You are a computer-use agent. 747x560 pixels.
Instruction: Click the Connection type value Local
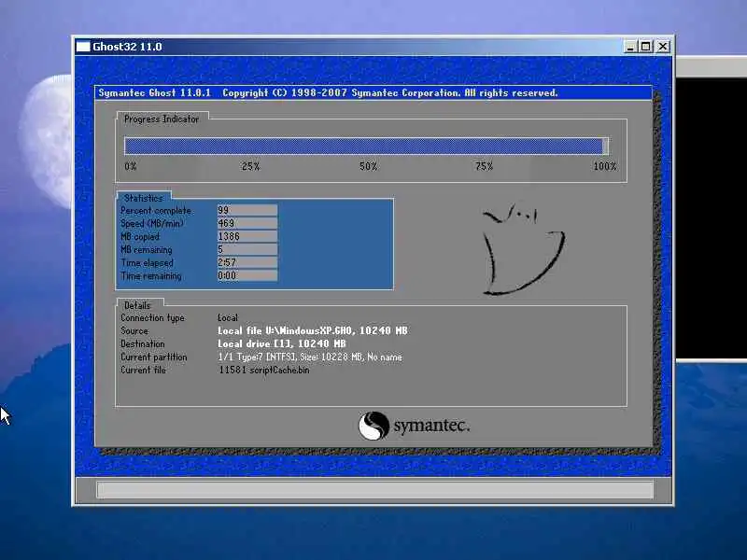pyautogui.click(x=228, y=317)
